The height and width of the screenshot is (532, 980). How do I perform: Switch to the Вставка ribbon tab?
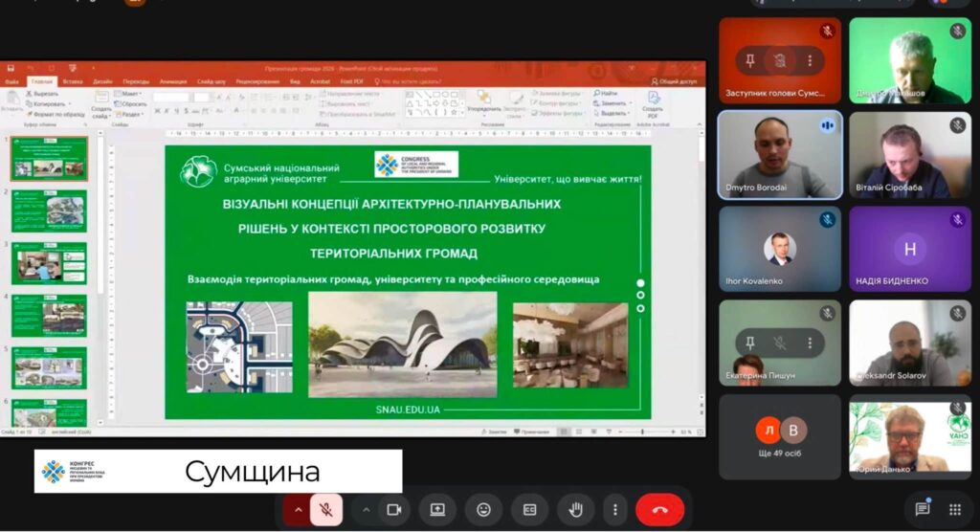[73, 82]
